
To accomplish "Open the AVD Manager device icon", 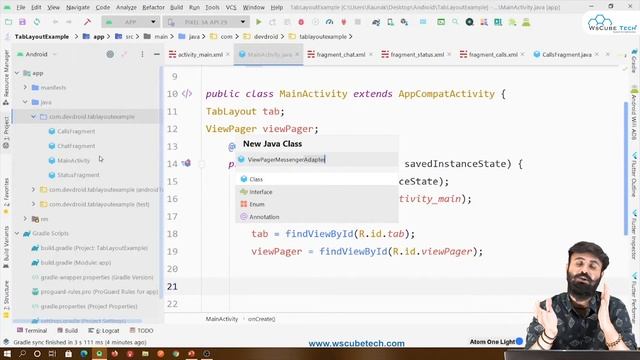I will click(x=391, y=22).
